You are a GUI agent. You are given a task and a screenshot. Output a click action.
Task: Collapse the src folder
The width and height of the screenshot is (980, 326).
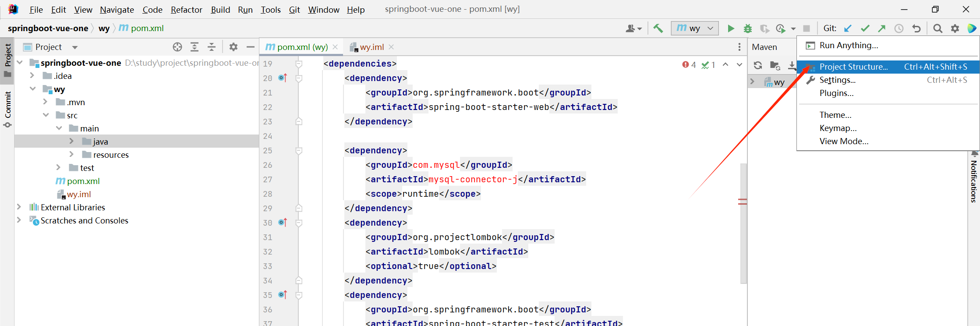(46, 115)
